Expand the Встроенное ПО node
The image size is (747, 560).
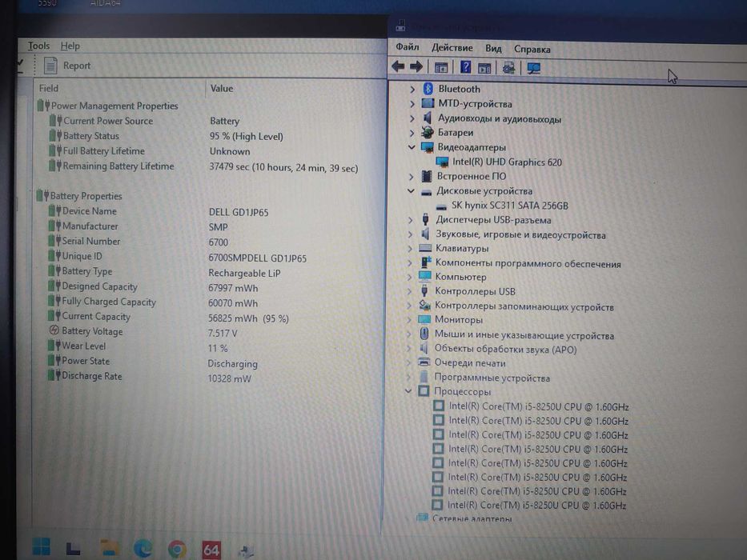[412, 177]
